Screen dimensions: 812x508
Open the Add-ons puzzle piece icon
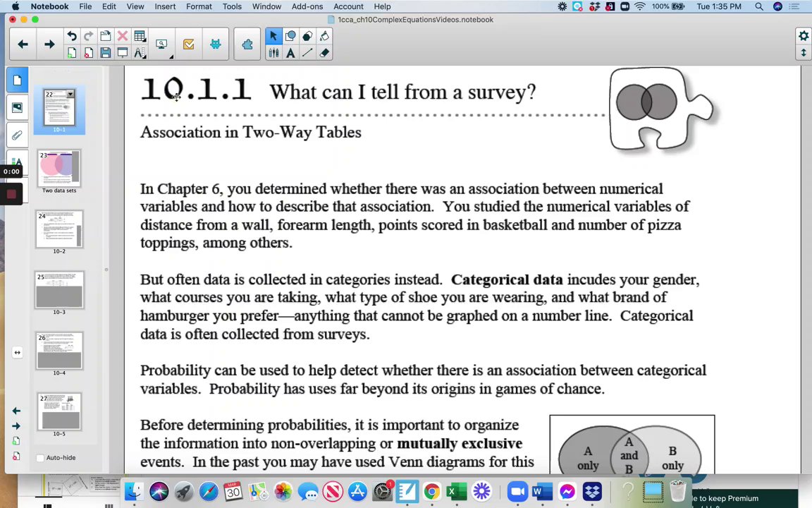247,44
